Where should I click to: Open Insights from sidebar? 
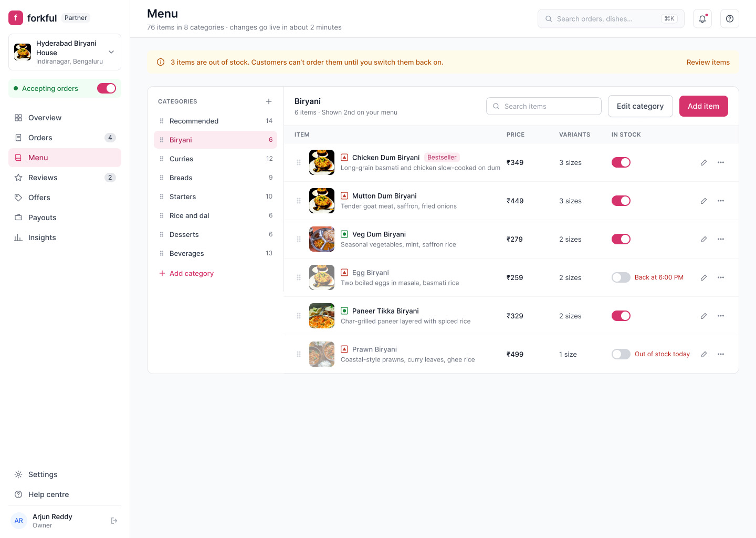[x=65, y=237]
